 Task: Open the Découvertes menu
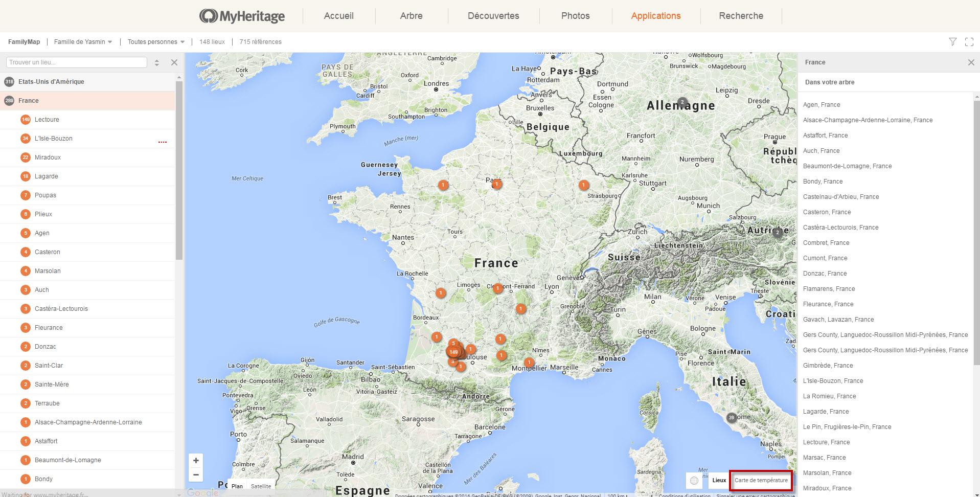click(x=493, y=16)
